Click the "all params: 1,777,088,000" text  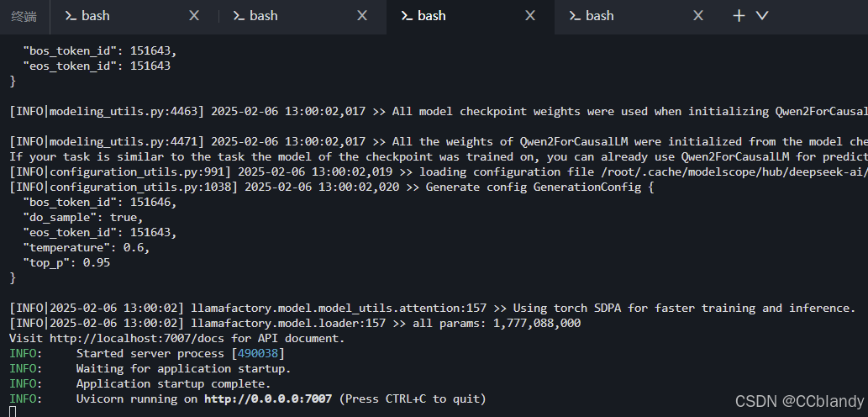[x=497, y=323]
